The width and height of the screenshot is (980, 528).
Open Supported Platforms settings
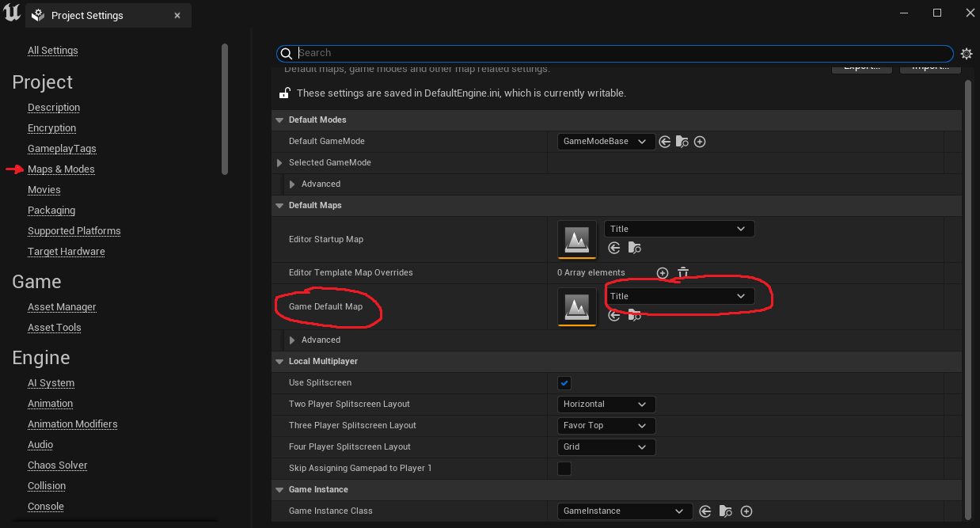coord(74,231)
